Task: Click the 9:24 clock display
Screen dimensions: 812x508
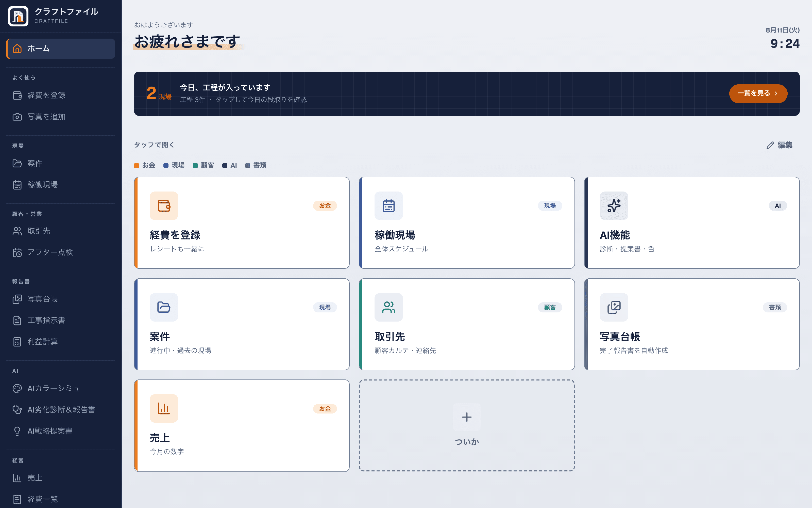Action: pos(785,44)
